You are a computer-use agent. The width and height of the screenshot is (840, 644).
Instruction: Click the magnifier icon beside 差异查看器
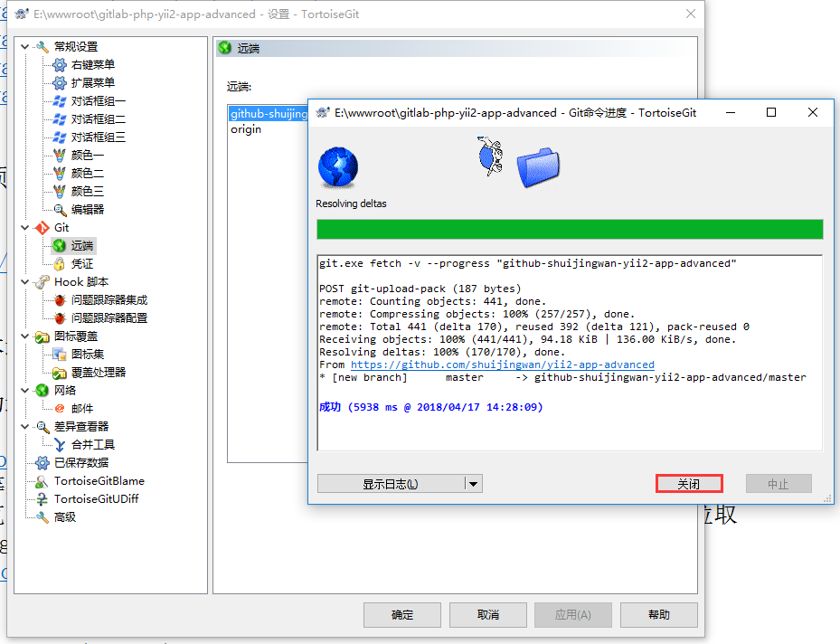pyautogui.click(x=42, y=427)
